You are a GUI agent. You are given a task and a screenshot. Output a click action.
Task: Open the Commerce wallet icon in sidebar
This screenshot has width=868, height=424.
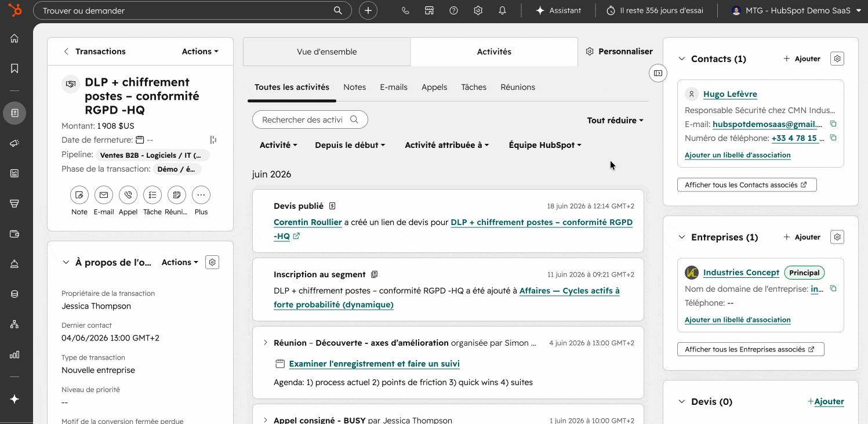tap(14, 234)
